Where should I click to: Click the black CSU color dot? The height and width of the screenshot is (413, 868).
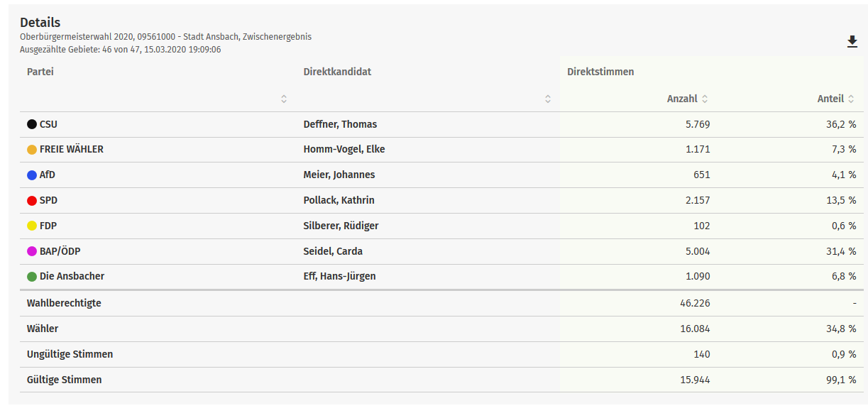32,125
